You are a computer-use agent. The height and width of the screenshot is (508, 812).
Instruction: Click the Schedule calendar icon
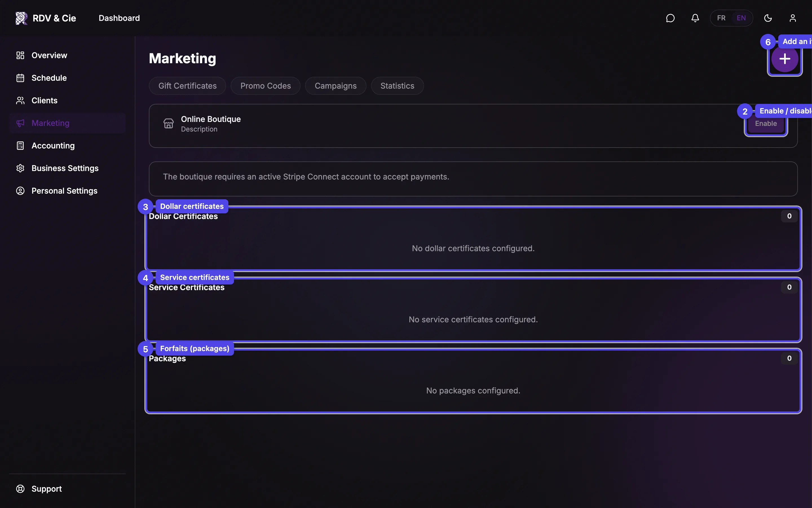(x=21, y=78)
